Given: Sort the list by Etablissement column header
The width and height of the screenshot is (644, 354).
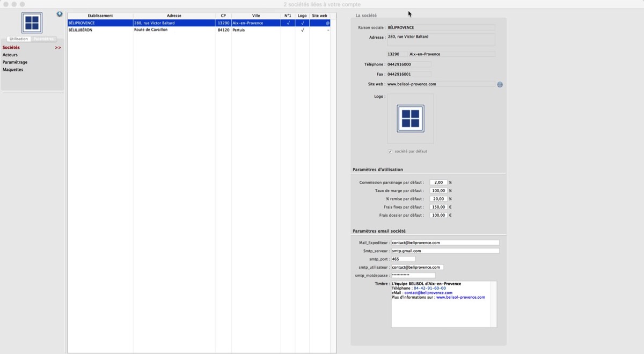Looking at the screenshot, I should [100, 16].
